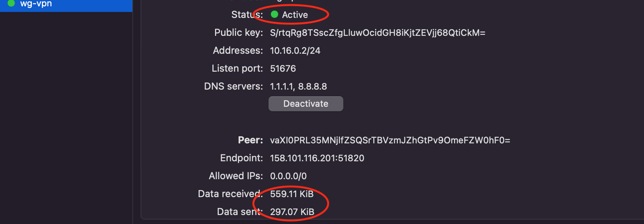Click the Addresses label

[x=238, y=51]
